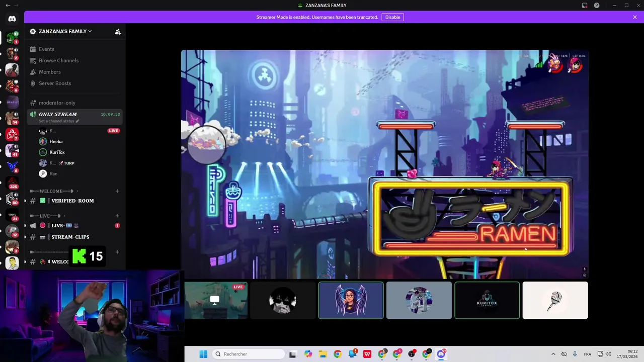
Task: Click the Rechercher taskbar search box
Action: click(249, 354)
